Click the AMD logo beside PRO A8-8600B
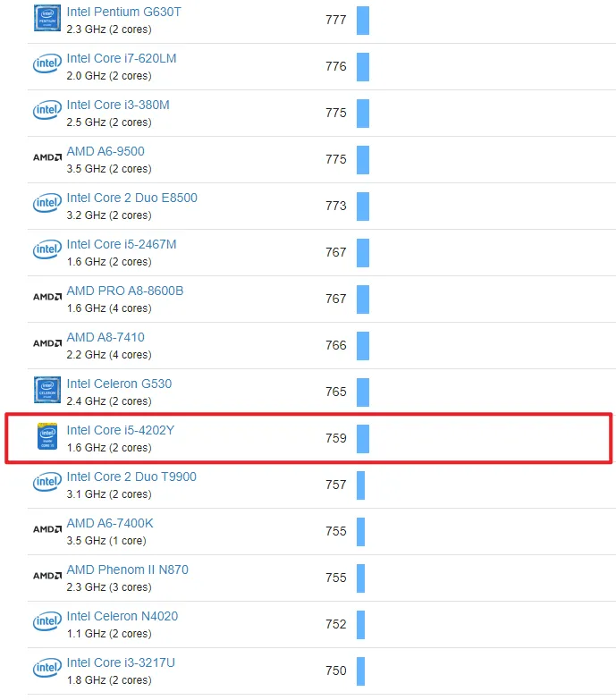Image resolution: width=616 pixels, height=700 pixels. [x=46, y=299]
